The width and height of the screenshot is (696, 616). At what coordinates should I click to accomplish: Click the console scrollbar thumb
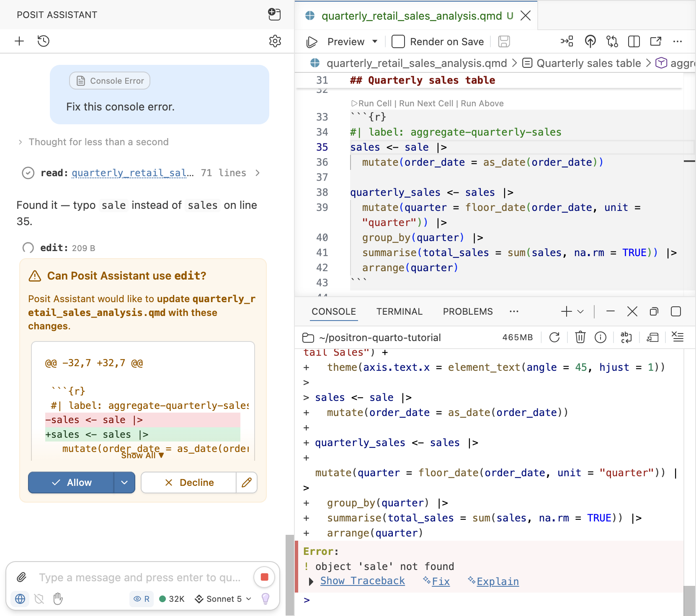coord(689,601)
